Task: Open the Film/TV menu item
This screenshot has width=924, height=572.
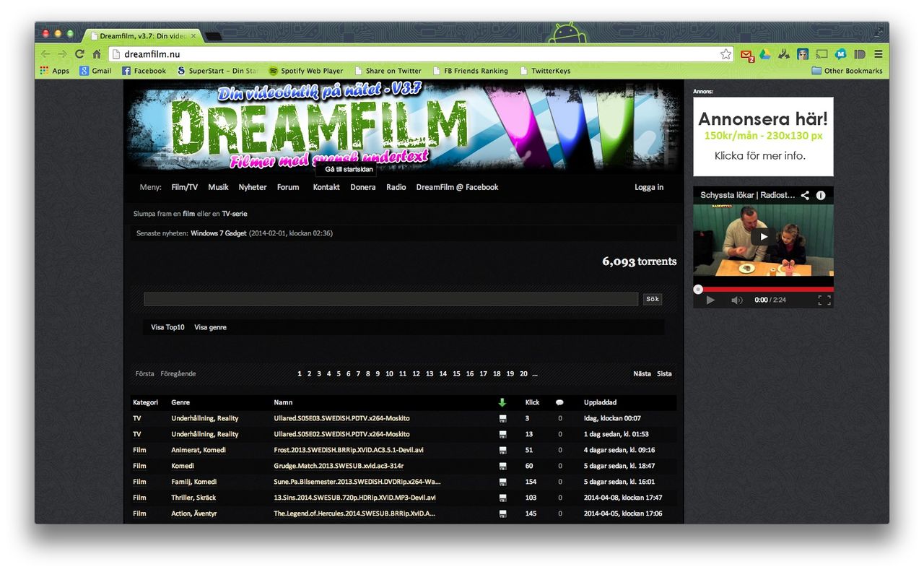Action: 185,187
